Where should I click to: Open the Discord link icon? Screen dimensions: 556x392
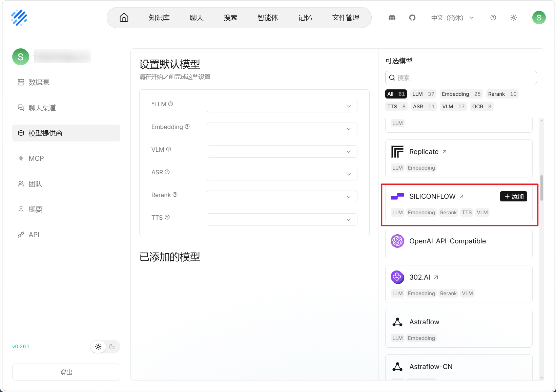(392, 18)
